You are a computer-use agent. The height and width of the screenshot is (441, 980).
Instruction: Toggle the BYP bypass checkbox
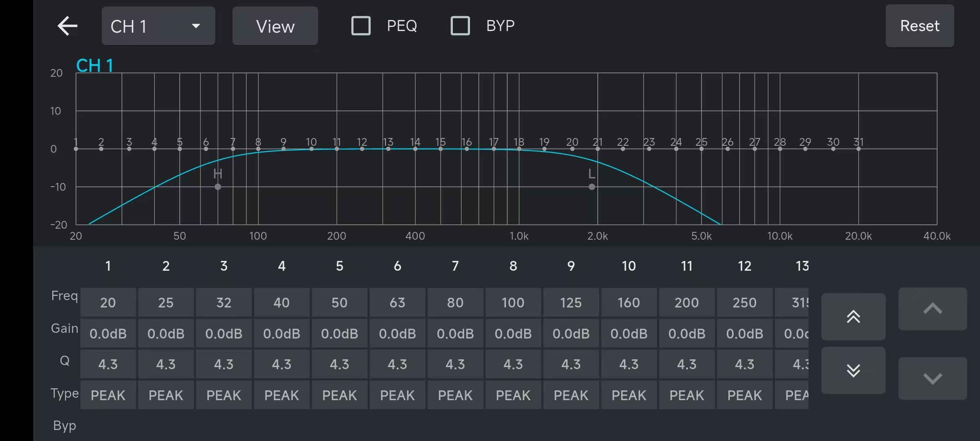(460, 26)
